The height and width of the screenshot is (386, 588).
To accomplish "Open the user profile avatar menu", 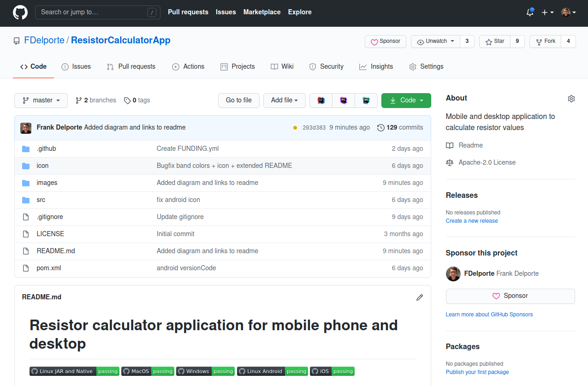I will 569,12.
